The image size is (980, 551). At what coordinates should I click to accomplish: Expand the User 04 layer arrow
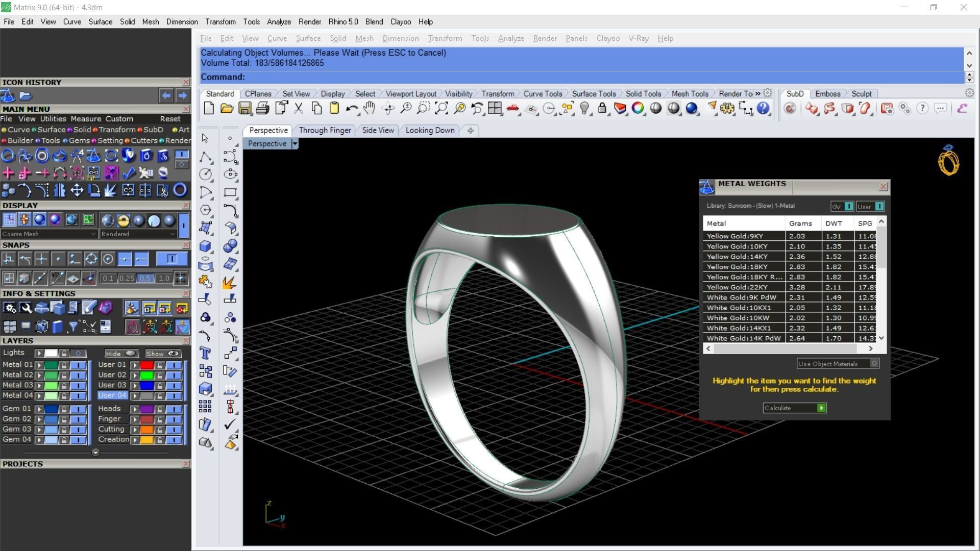(x=135, y=395)
